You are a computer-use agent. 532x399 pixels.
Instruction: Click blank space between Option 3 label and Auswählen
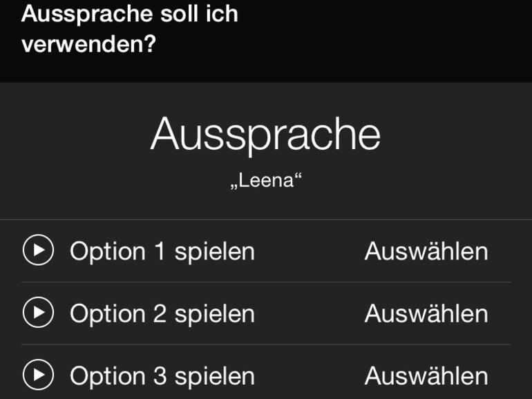point(310,376)
